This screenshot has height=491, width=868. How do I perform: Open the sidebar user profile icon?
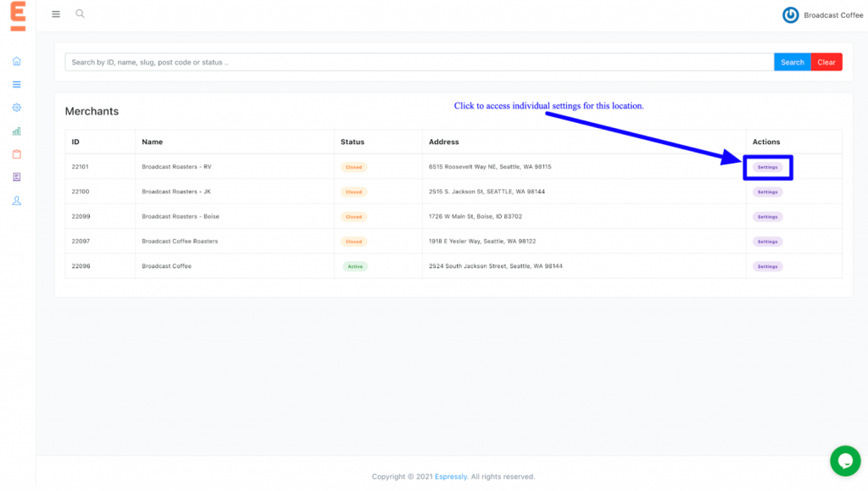pos(17,200)
